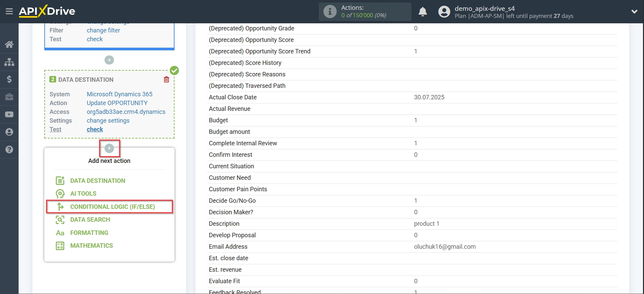Click the Mathematics calculator icon
This screenshot has height=294, width=644.
pos(60,246)
